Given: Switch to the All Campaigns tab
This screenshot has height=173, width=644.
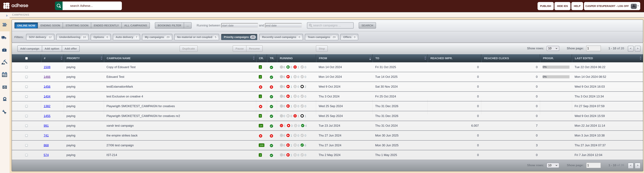Looking at the screenshot, I should click(136, 25).
